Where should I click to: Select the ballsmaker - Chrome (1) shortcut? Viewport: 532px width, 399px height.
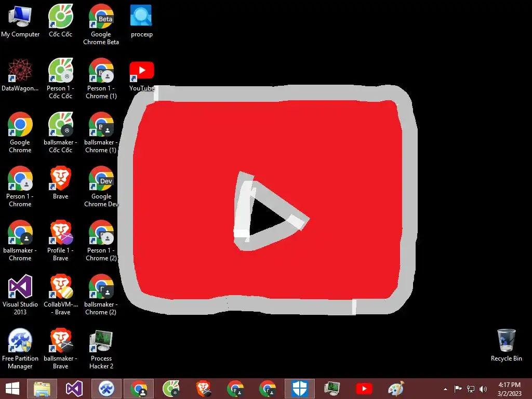[101, 132]
